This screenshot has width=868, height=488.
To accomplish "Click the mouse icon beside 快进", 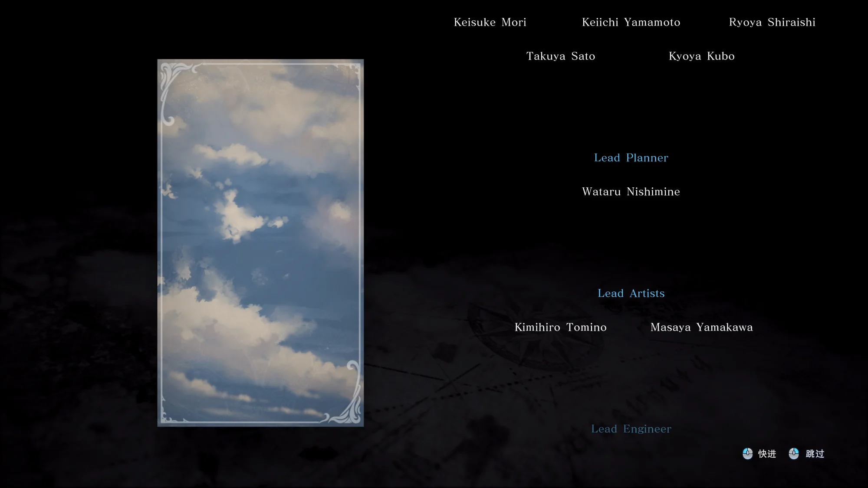I will [x=747, y=454].
